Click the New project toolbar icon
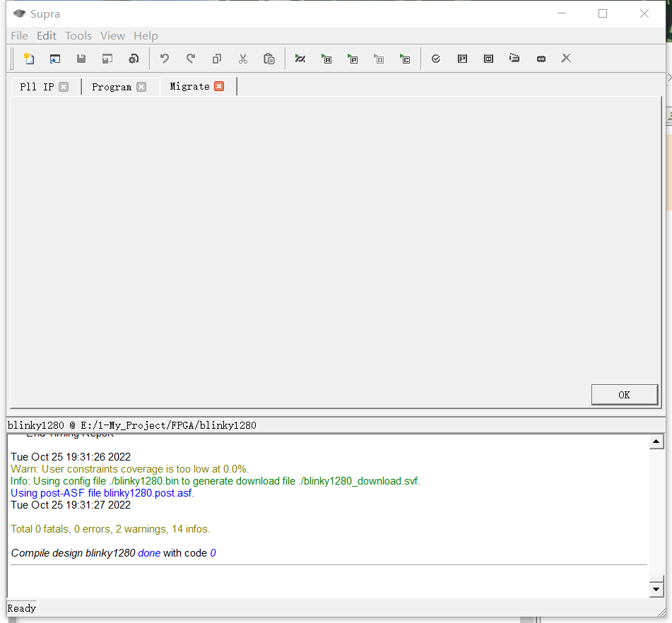Screen dimensions: 672x623 (29, 59)
